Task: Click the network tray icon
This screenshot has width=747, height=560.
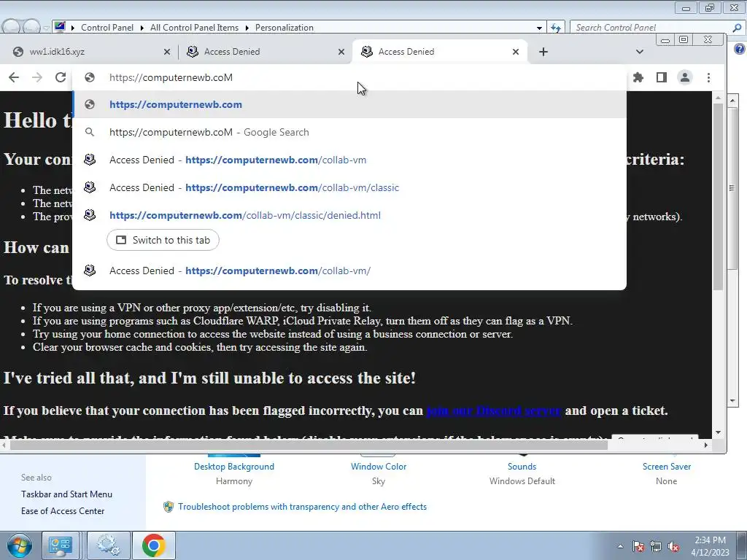Action: pyautogui.click(x=656, y=546)
